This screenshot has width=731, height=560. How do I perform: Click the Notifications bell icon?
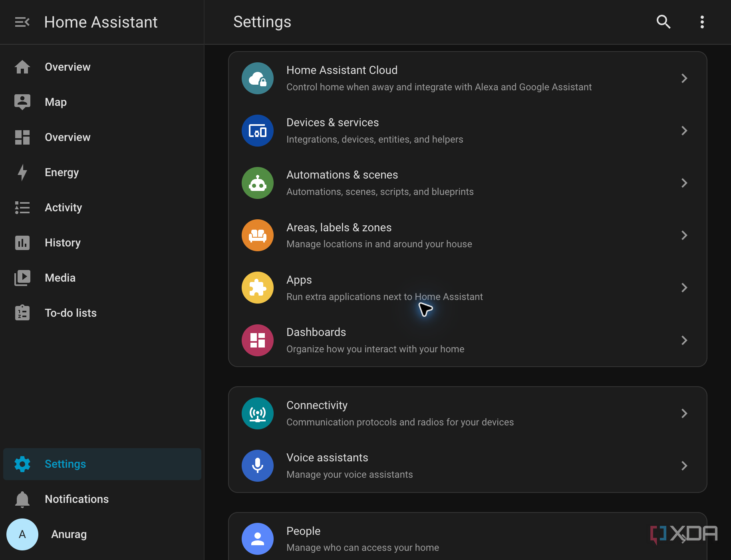pos(22,499)
